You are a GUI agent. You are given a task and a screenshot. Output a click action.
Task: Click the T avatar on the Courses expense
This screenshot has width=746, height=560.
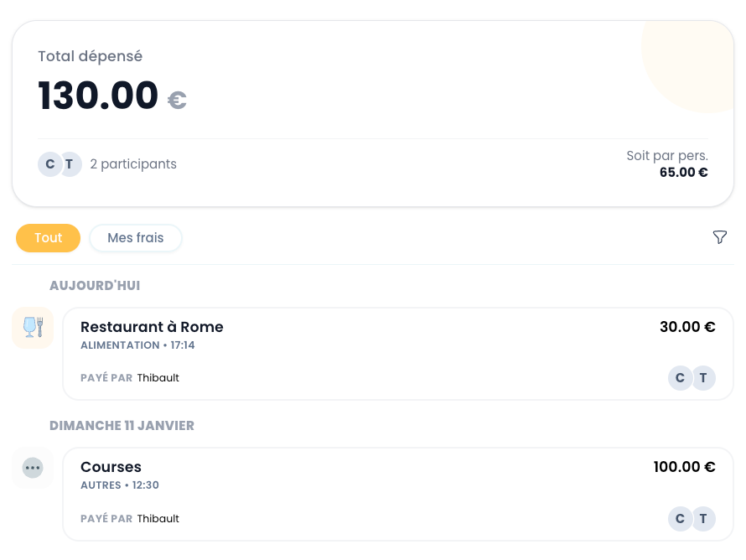click(x=703, y=519)
